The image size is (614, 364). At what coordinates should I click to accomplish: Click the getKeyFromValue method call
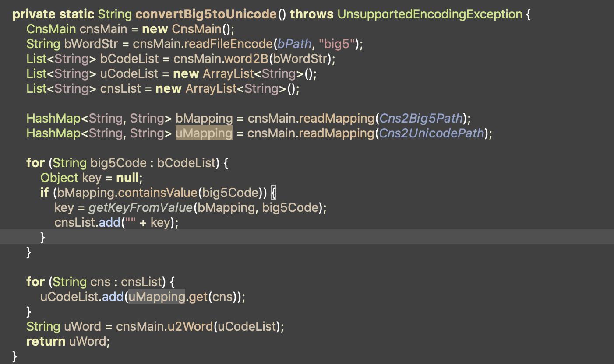click(140, 207)
